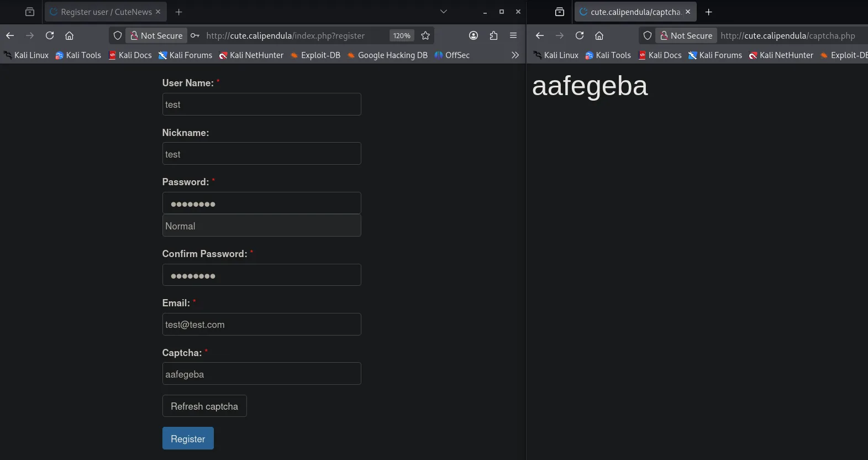868x460 pixels.
Task: Go back in the register window
Action: [x=10, y=35]
